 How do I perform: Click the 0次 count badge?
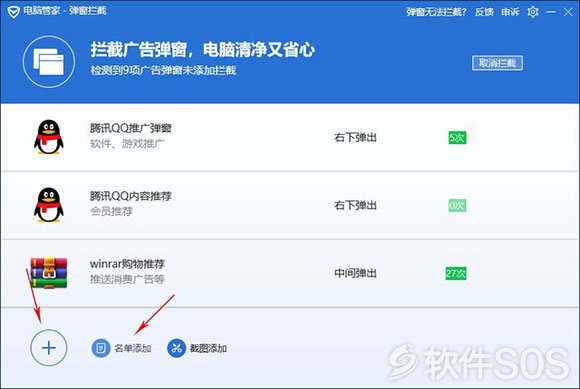tap(457, 206)
